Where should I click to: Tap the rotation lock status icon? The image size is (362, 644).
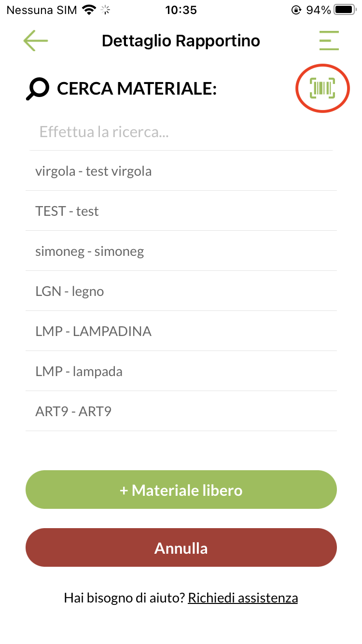tap(296, 10)
